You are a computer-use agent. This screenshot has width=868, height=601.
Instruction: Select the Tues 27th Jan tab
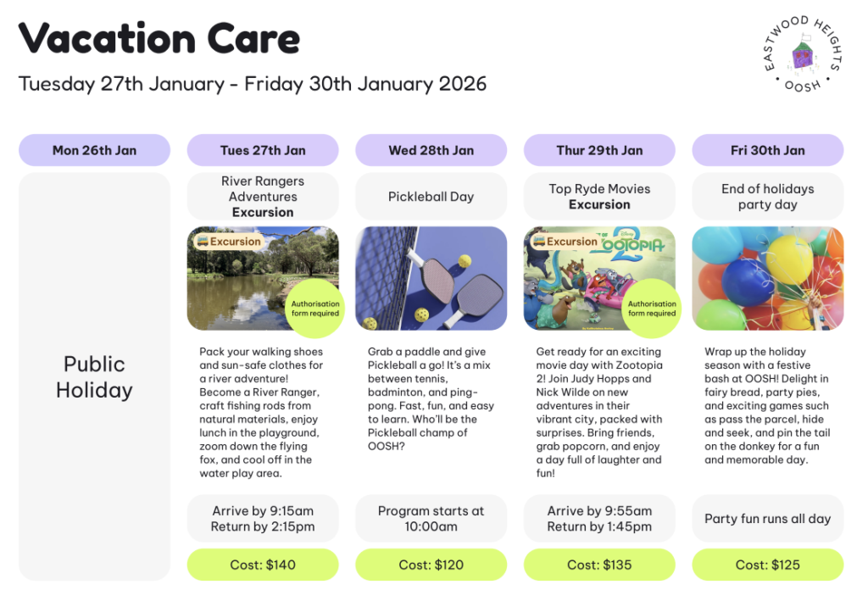pyautogui.click(x=263, y=150)
